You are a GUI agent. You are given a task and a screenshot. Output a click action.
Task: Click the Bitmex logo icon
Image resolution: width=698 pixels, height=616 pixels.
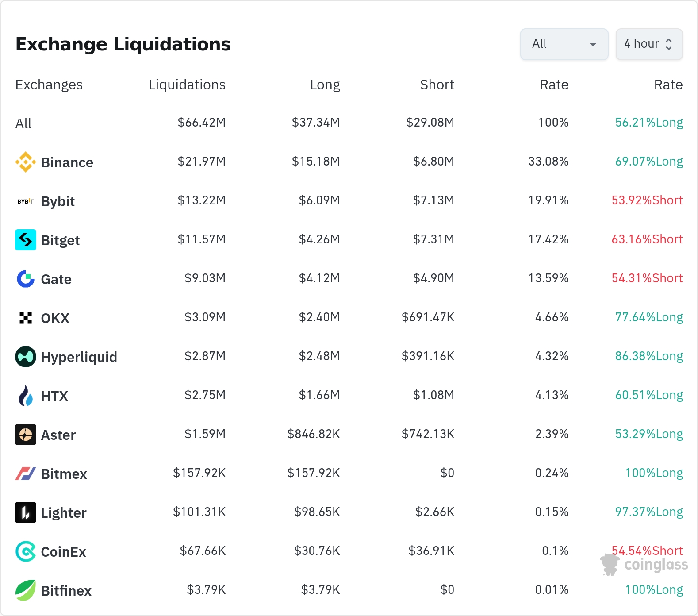[26, 474]
